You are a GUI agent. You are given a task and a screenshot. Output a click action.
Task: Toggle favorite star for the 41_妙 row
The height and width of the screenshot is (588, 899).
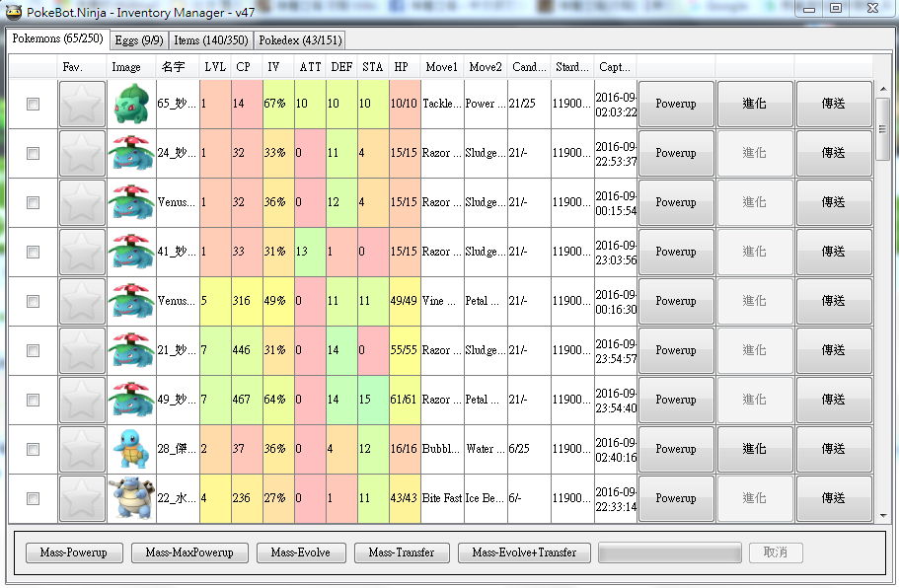pyautogui.click(x=82, y=252)
